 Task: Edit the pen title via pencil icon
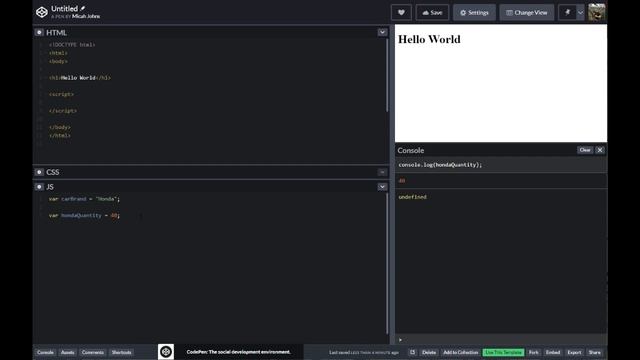[83, 8]
